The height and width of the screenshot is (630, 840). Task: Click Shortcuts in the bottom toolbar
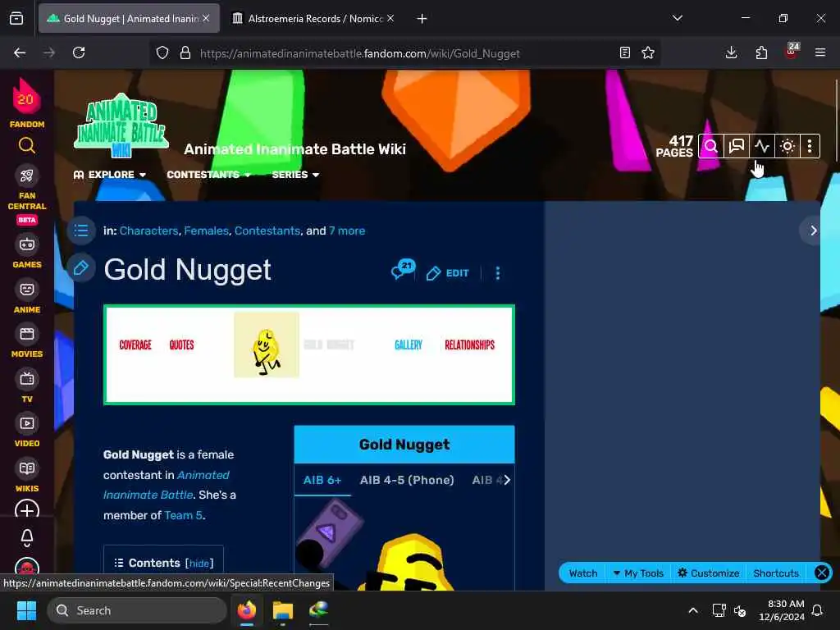click(x=776, y=573)
